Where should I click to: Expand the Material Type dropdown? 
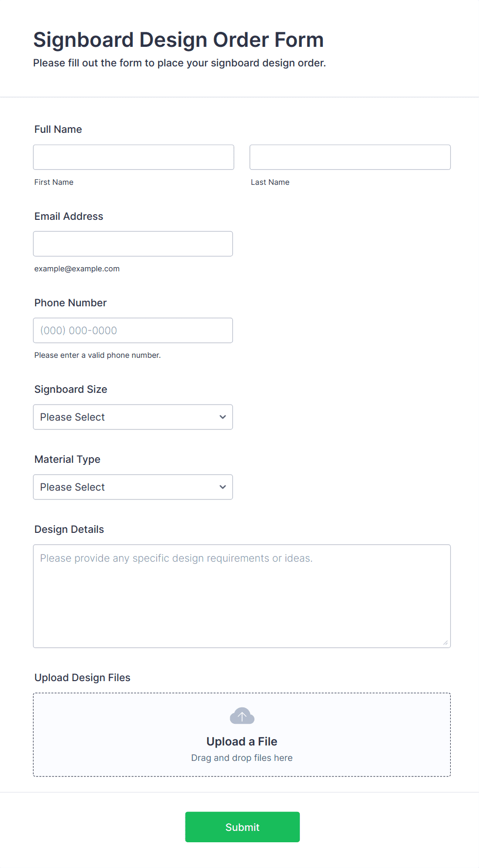click(x=132, y=487)
